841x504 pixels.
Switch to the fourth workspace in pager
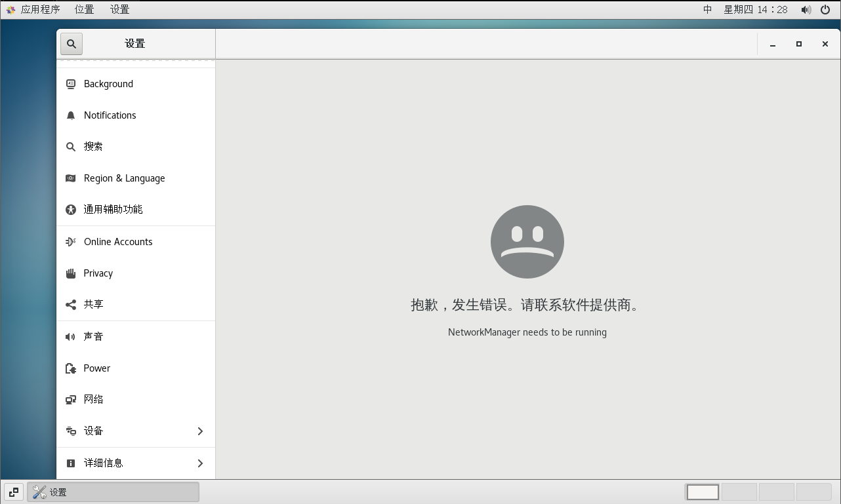pos(813,492)
